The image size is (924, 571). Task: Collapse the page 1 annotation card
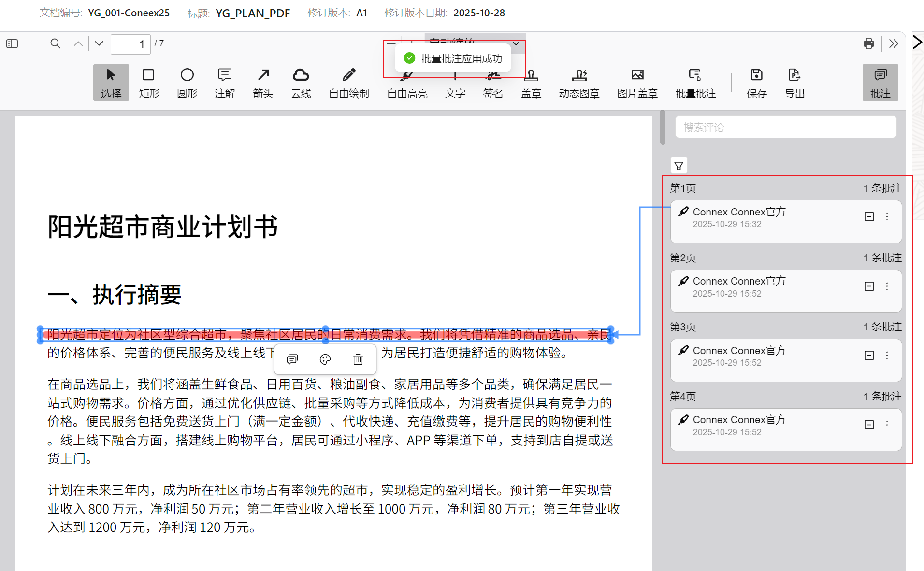[869, 217]
